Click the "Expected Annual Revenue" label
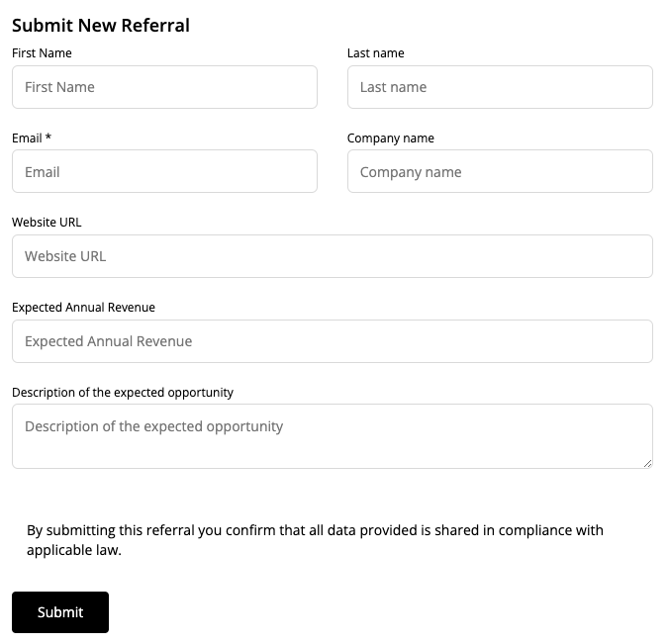The image size is (668, 644). click(x=83, y=308)
